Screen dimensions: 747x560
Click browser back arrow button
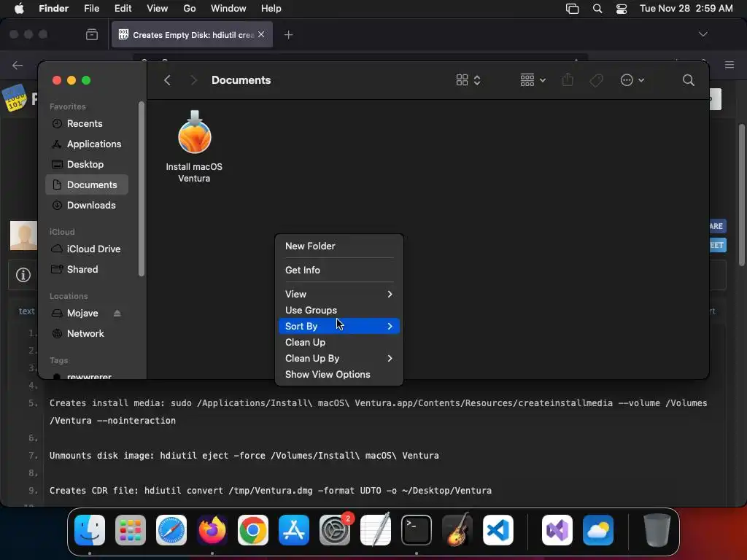click(18, 65)
